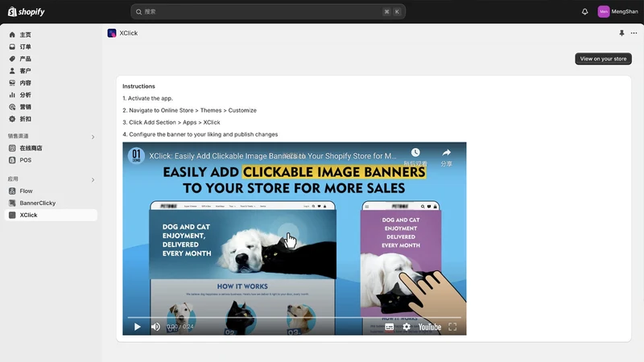Click the MengShan avatar icon
The height and width of the screenshot is (362, 644).
tap(603, 11)
